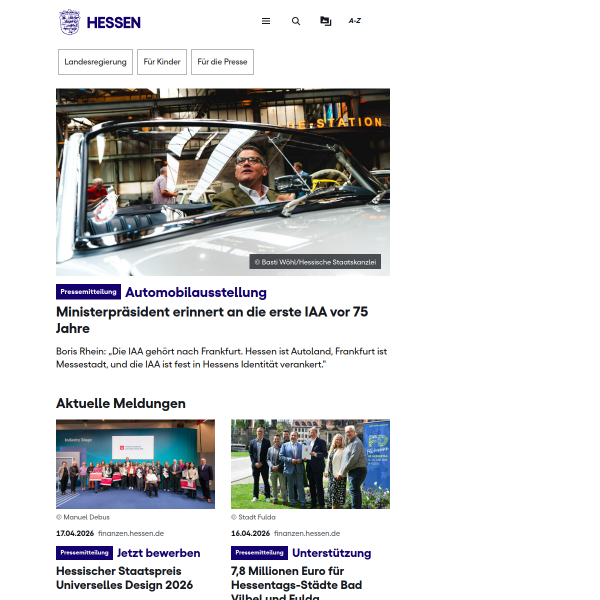The width and height of the screenshot is (600, 600).
Task: Open the hamburger main menu
Action: tap(266, 21)
